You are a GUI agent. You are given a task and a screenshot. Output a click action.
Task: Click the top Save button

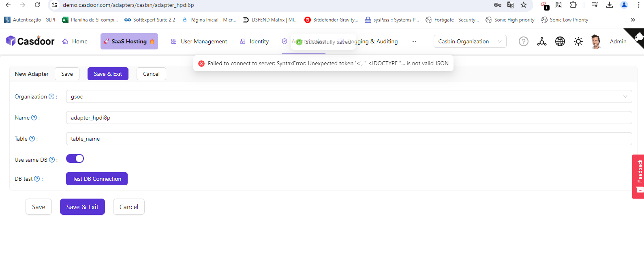(67, 74)
